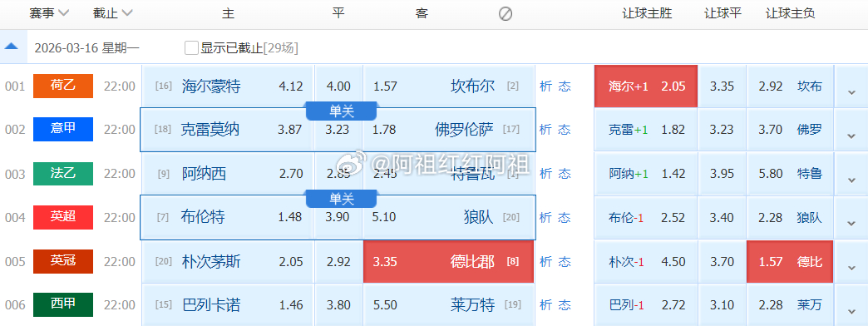Select handicap 布伦-1 at 2.52
868x326 pixels.
click(x=645, y=218)
